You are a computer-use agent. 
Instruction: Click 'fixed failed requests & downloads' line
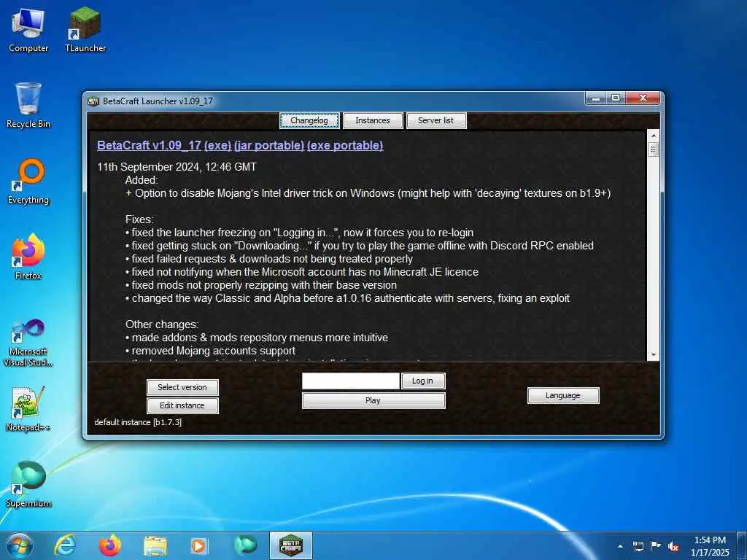click(x=269, y=259)
